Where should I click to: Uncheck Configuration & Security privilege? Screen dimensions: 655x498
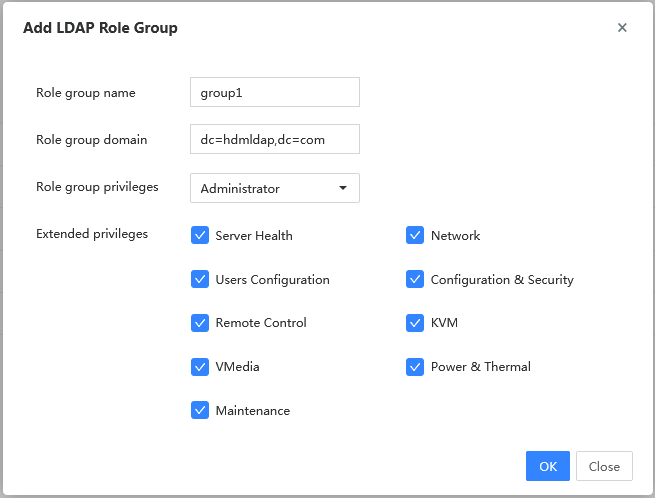[x=415, y=279]
